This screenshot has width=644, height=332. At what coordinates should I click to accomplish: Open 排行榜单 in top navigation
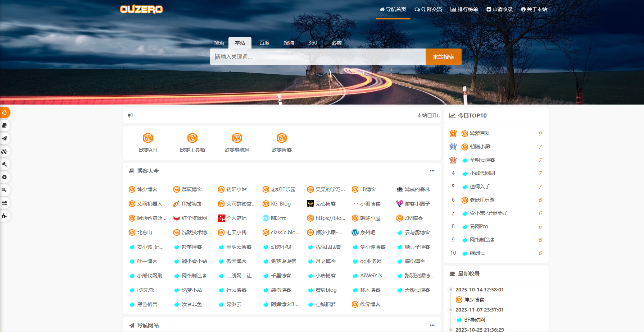coord(464,9)
